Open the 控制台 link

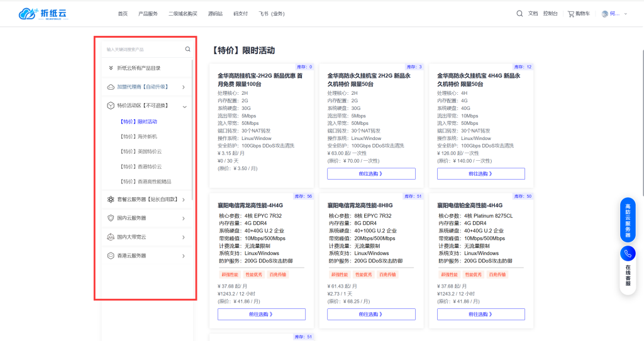pos(550,14)
